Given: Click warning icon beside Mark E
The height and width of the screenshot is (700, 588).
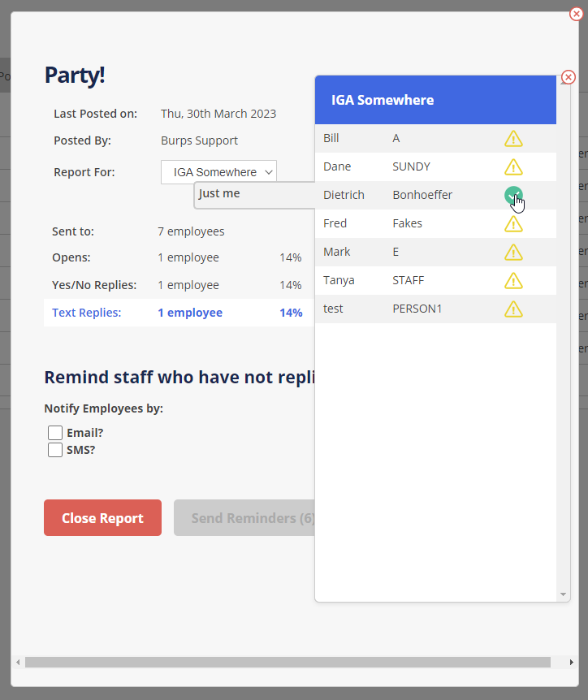Looking at the screenshot, I should coord(513,253).
